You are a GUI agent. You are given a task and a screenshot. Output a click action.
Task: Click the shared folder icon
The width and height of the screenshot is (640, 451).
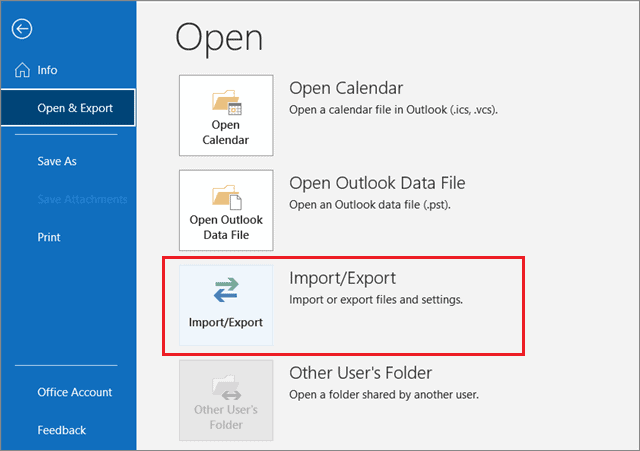coord(227,388)
